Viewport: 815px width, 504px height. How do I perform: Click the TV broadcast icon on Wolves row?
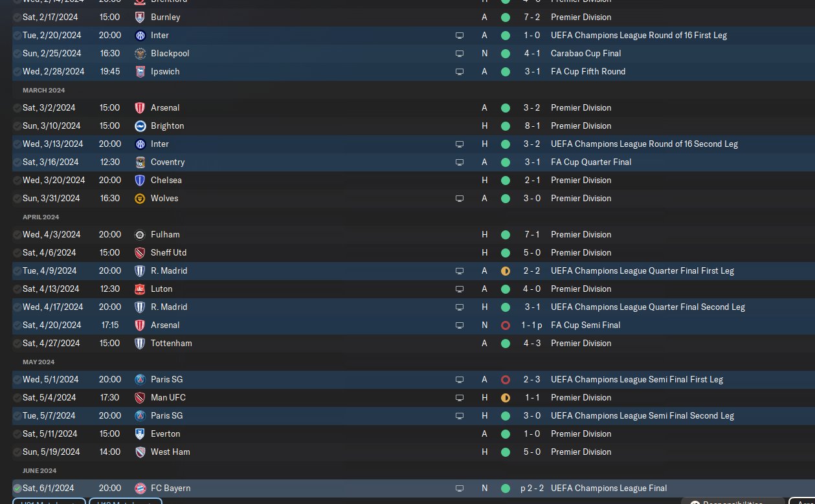point(460,198)
